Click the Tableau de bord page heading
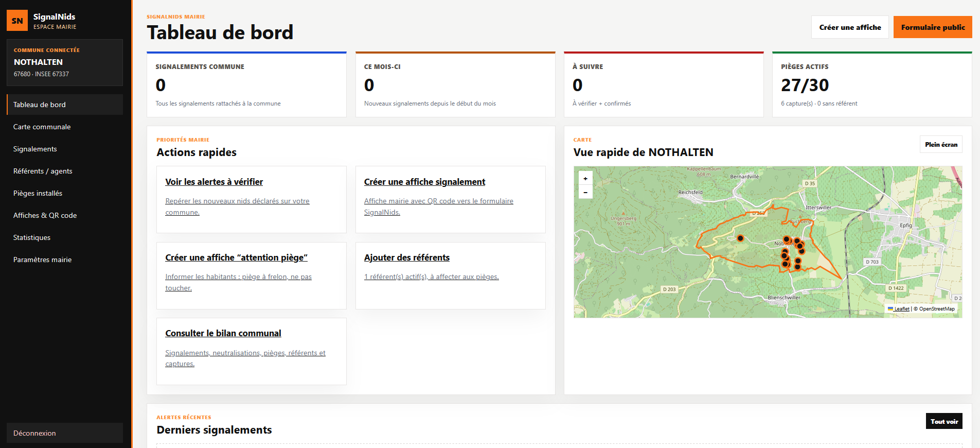 [x=220, y=32]
